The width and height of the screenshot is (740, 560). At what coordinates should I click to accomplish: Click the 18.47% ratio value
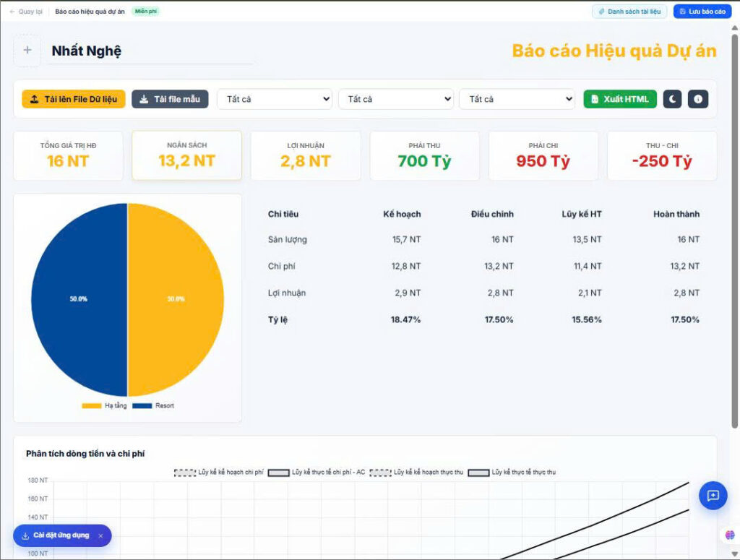point(405,320)
